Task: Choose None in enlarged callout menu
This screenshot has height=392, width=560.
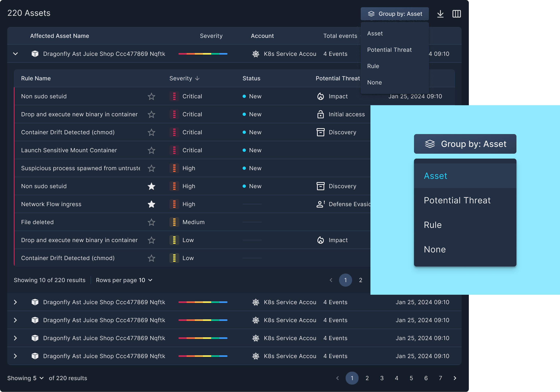Action: 465,249
